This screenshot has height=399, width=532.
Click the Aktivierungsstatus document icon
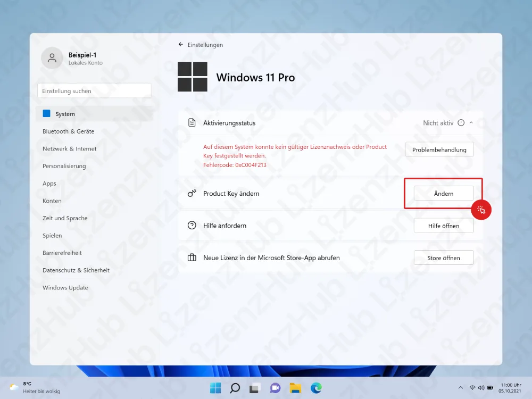pyautogui.click(x=192, y=122)
